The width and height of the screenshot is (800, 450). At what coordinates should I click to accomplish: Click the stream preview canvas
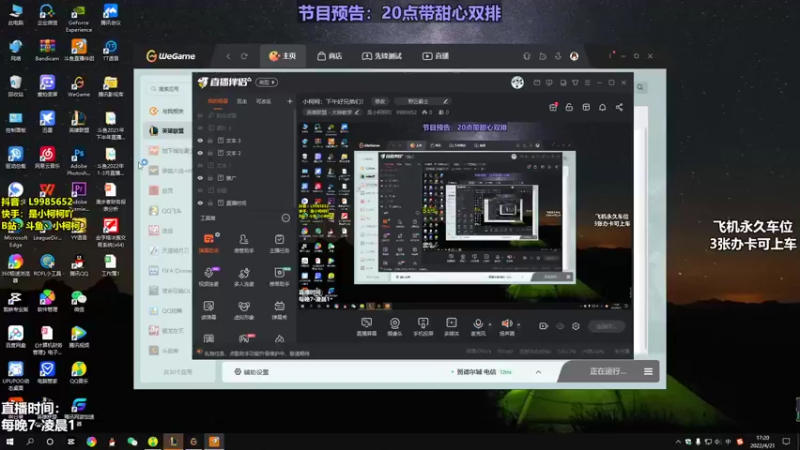pos(465,216)
